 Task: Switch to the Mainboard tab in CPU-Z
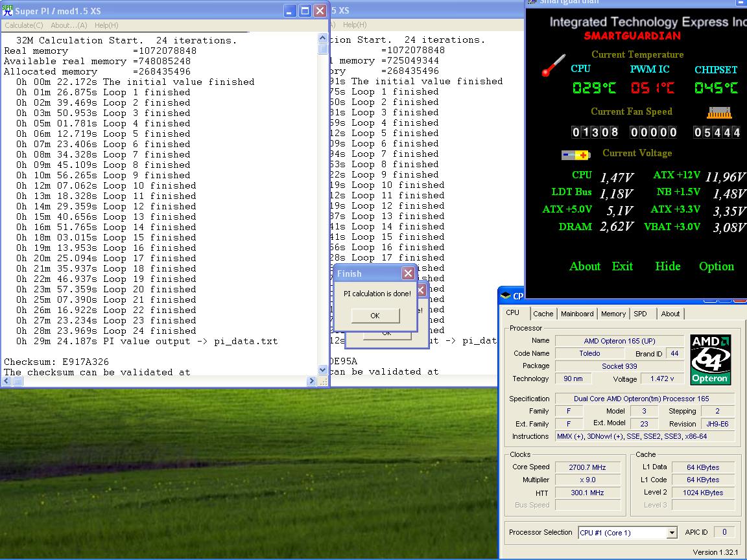[577, 314]
